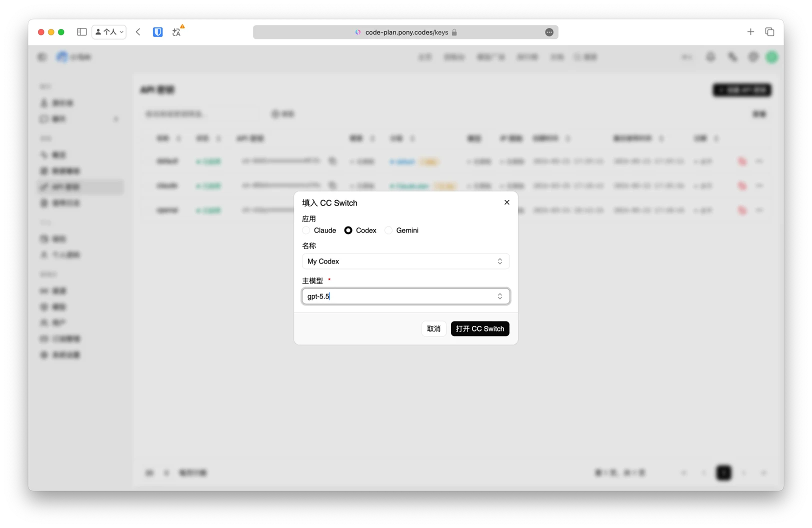
Task: Click the 打开 CC Switch button
Action: point(480,329)
